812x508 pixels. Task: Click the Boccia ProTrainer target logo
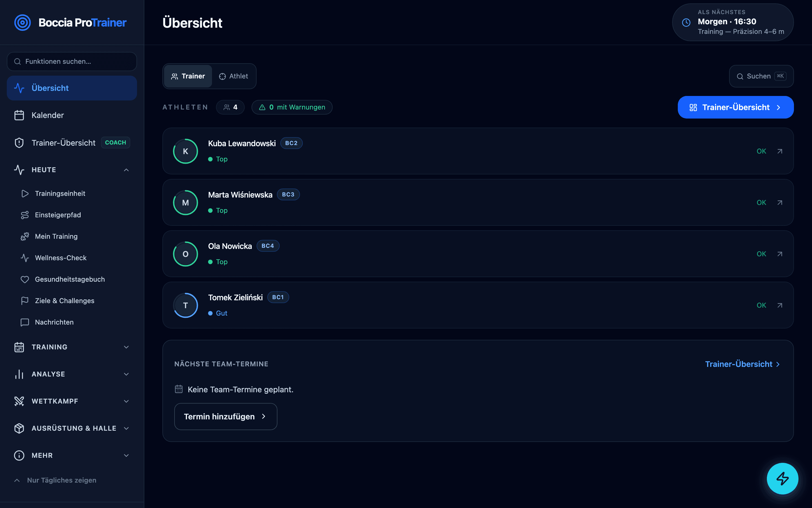(23, 23)
